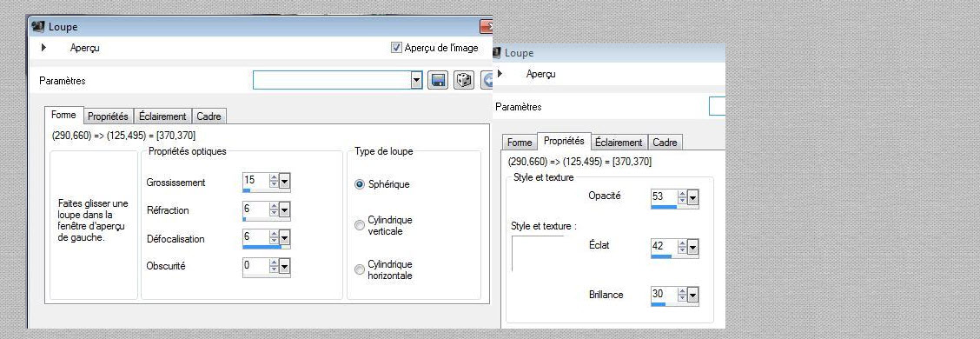Image resolution: width=980 pixels, height=339 pixels.
Task: Switch to Forme tab in right window
Action: coord(520,143)
